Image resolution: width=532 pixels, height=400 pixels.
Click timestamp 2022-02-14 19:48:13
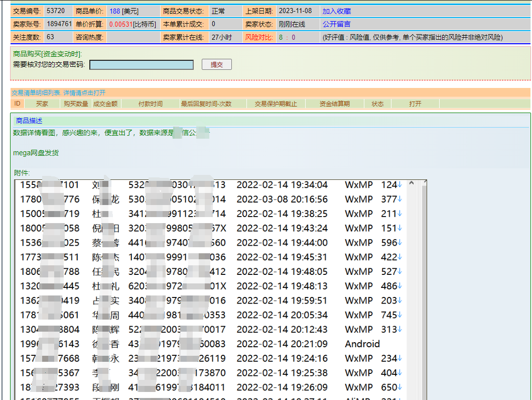[282, 286]
